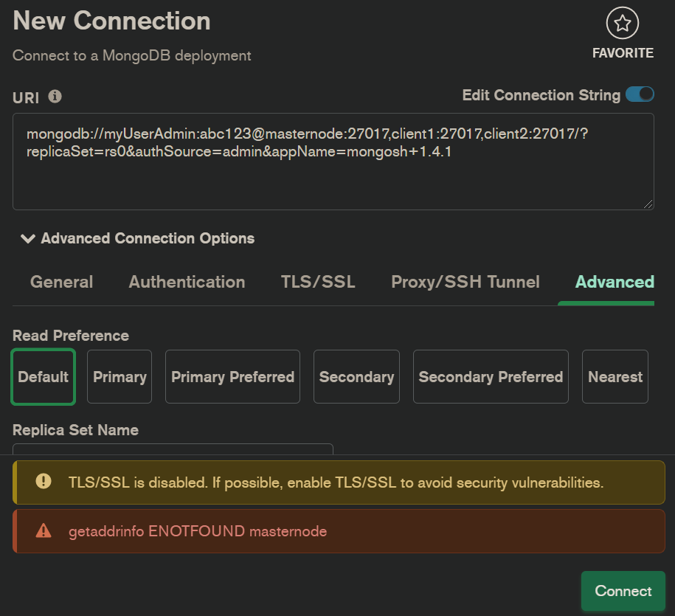Image resolution: width=675 pixels, height=616 pixels.
Task: Select Primary read preference
Action: click(120, 377)
